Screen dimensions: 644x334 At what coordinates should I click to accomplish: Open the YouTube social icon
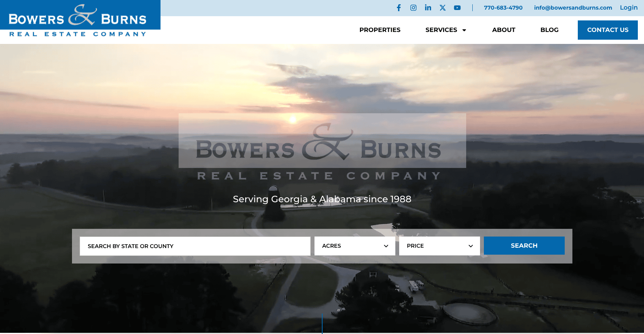457,8
